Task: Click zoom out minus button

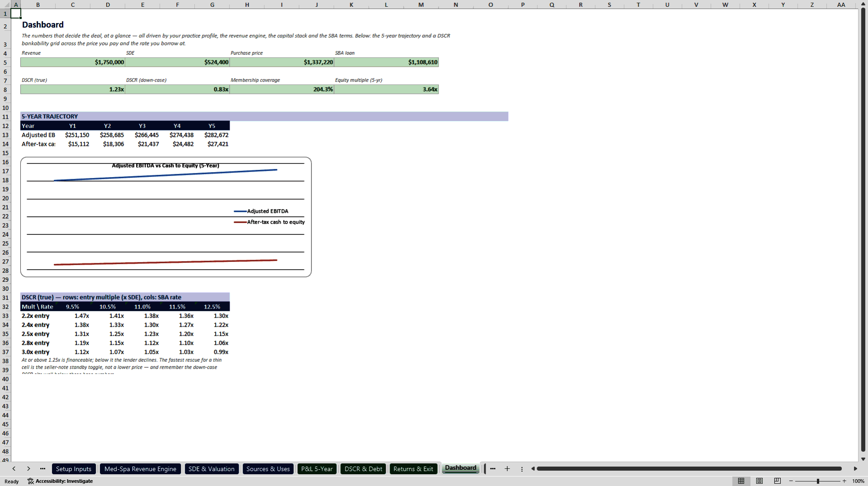Action: (x=791, y=481)
